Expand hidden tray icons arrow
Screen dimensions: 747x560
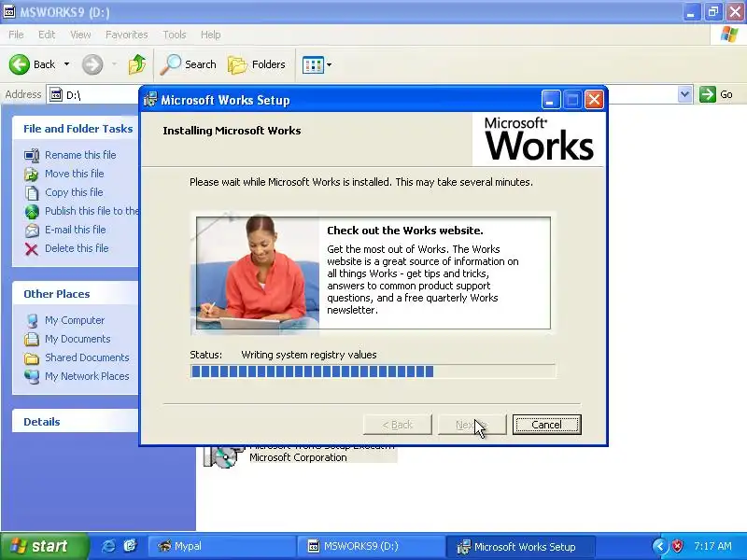tap(659, 546)
